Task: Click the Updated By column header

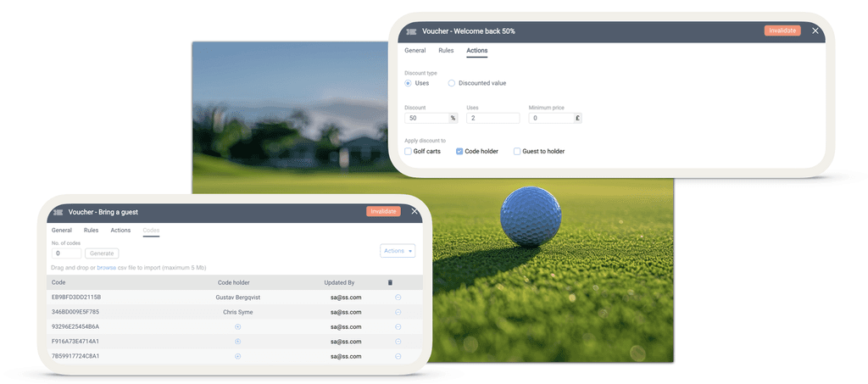Action: coord(339,283)
